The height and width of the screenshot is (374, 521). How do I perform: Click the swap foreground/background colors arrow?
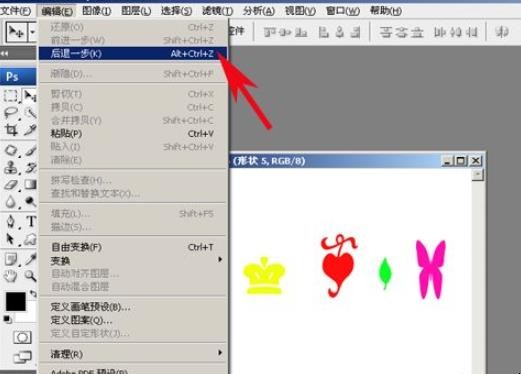pyautogui.click(x=32, y=294)
